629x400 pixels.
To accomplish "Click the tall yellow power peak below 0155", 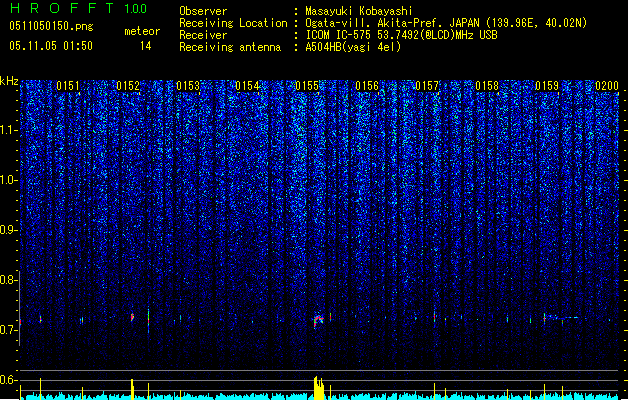I will pos(319,388).
